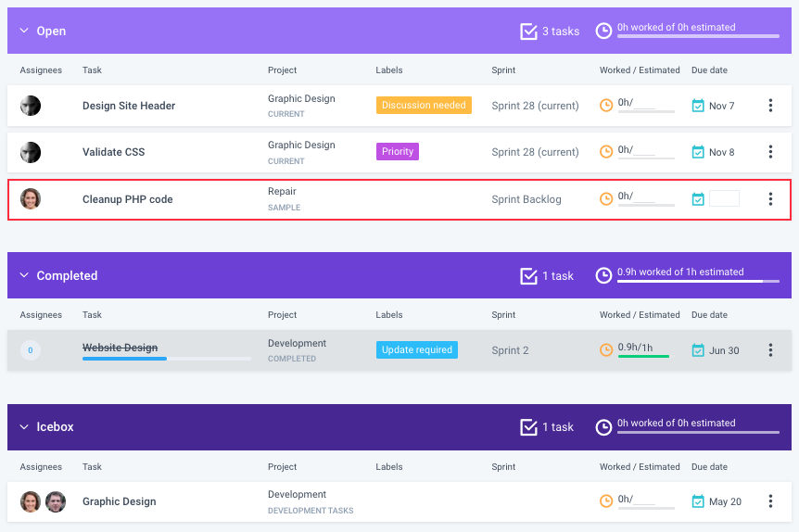Open the three-dot menu for the Graphic Design task

click(770, 501)
